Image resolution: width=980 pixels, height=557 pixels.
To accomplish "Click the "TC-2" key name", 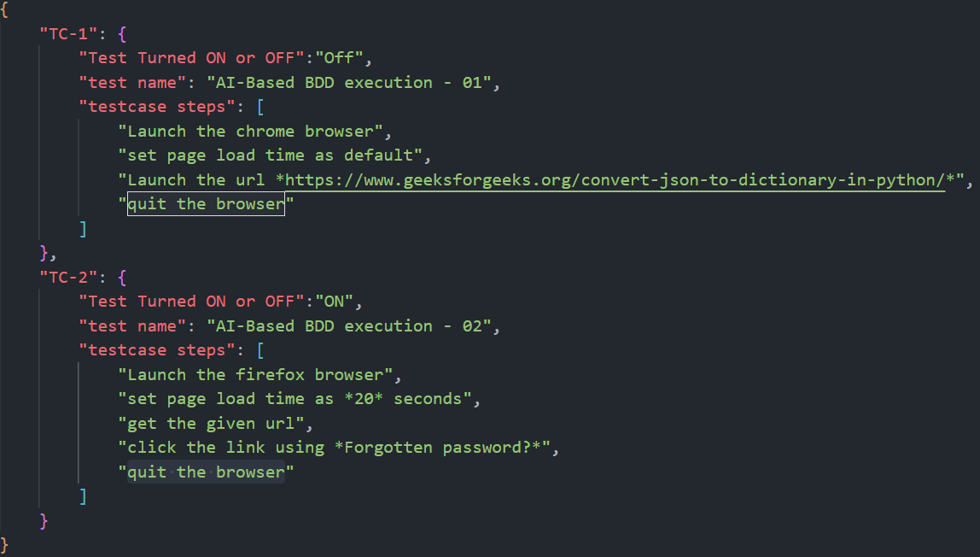I will click(69, 278).
